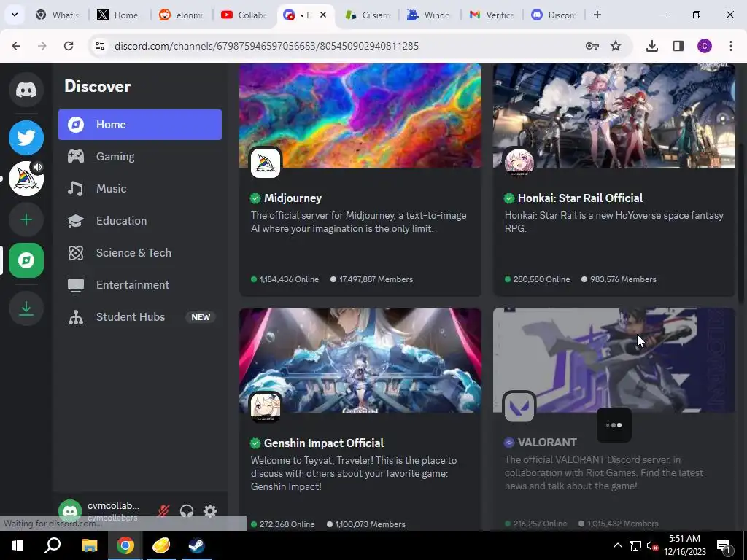Open the Twitter bird server icon
The width and height of the screenshot is (747, 560).
click(26, 138)
